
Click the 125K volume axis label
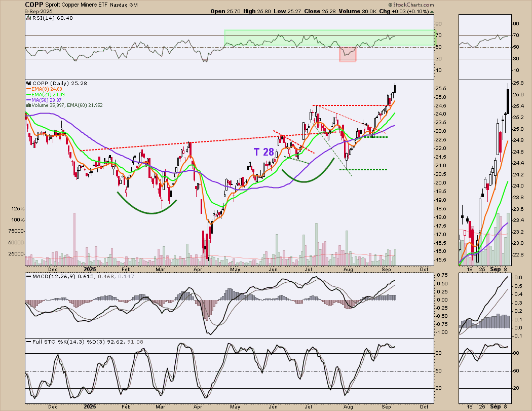pos(18,208)
